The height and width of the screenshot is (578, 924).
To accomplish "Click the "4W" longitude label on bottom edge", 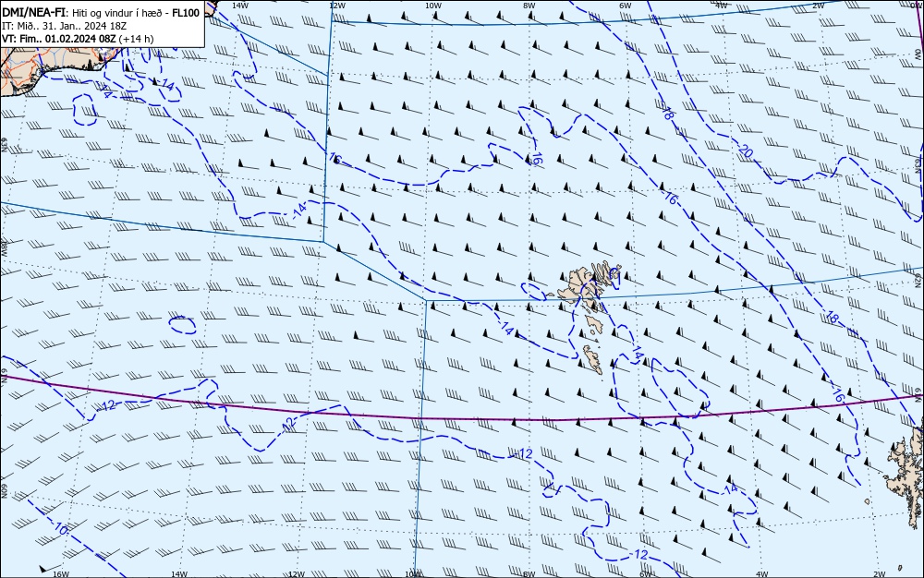I will click(761, 574).
